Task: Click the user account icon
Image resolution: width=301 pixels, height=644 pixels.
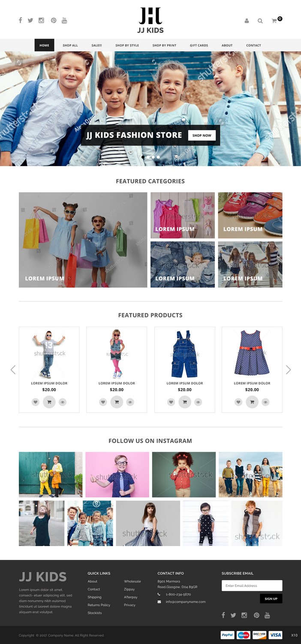Action: pos(247,21)
